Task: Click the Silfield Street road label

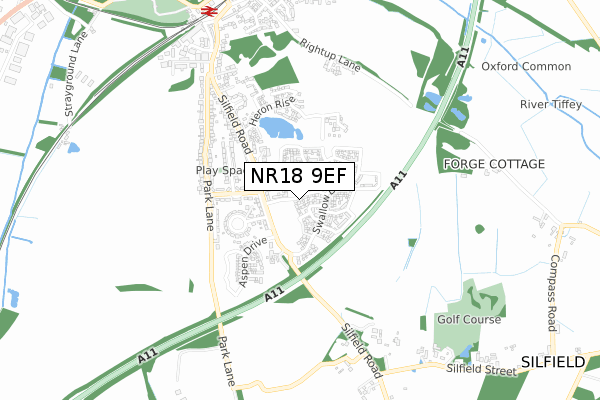Action: [481, 369]
